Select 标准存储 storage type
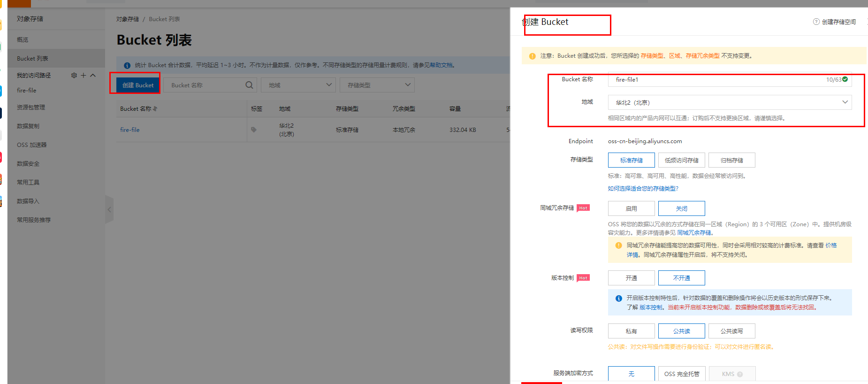Image resolution: width=868 pixels, height=384 pixels. [632, 160]
